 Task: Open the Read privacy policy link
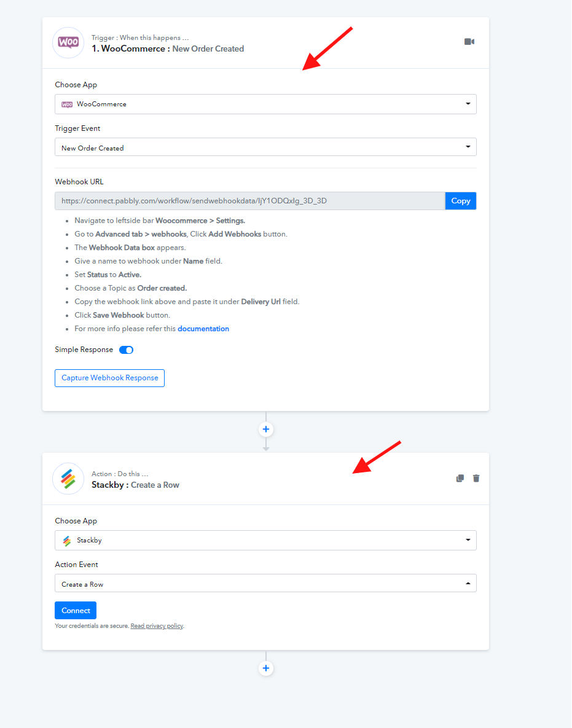pyautogui.click(x=157, y=626)
